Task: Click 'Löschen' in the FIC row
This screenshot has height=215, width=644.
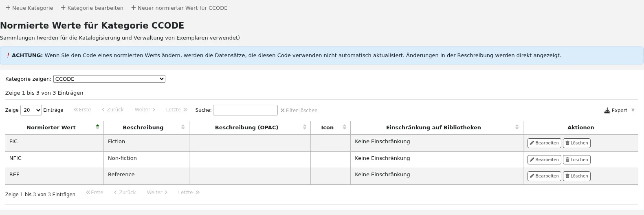Action: pos(576,143)
